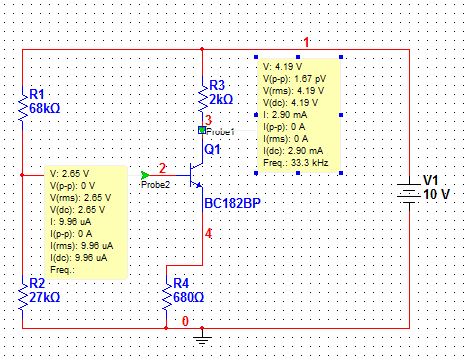Click inside Probe1 readout showing 4.19 V
This screenshot has height=362, width=469.
click(299, 115)
